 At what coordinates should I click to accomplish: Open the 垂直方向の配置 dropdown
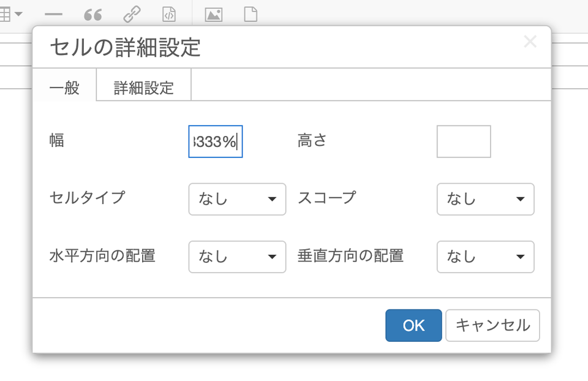pyautogui.click(x=486, y=257)
